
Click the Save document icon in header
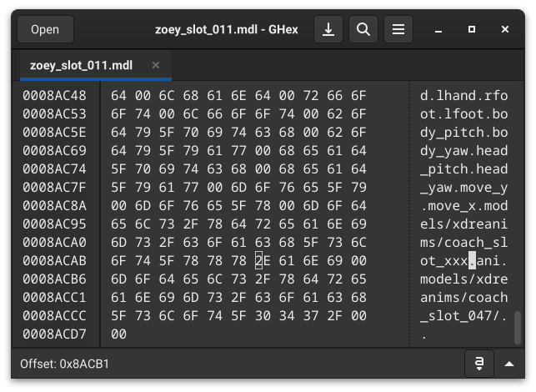pyautogui.click(x=328, y=30)
